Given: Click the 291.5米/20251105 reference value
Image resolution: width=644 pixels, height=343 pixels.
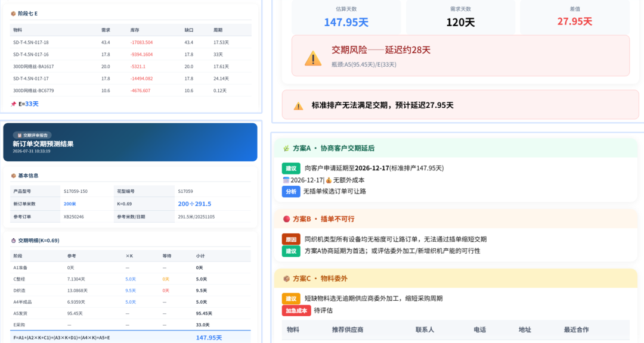Looking at the screenshot, I should (x=196, y=217).
